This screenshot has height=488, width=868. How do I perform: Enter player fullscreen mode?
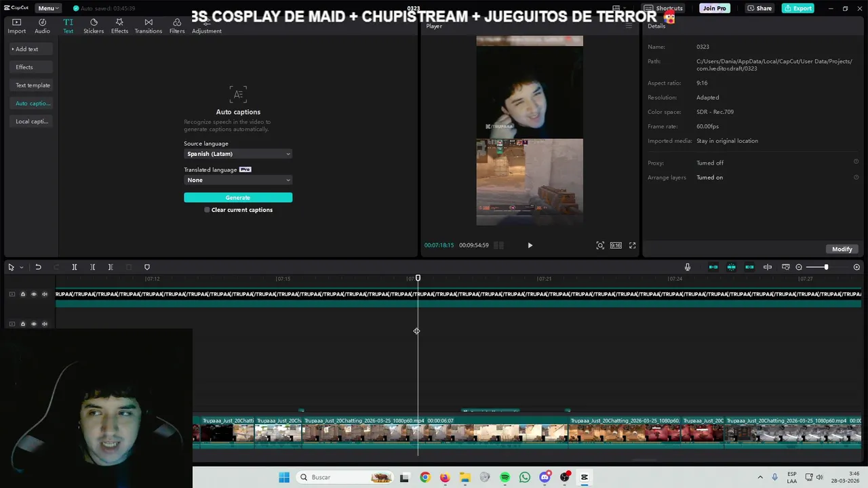pos(632,245)
